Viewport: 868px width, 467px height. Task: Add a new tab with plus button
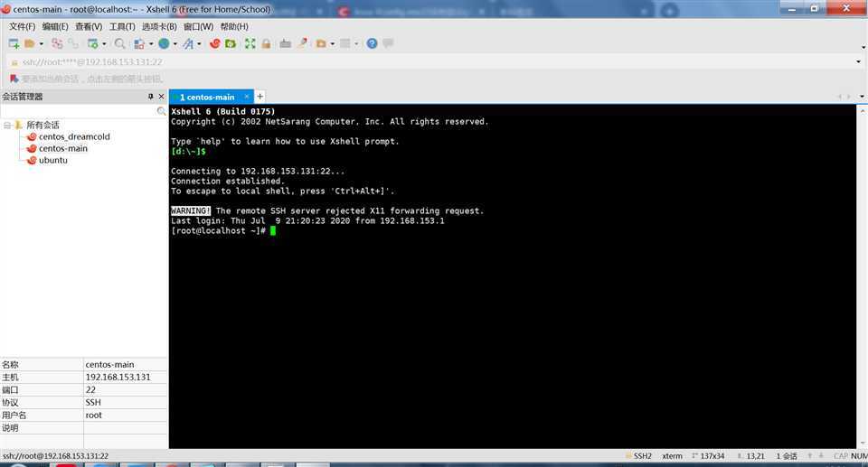coord(259,97)
